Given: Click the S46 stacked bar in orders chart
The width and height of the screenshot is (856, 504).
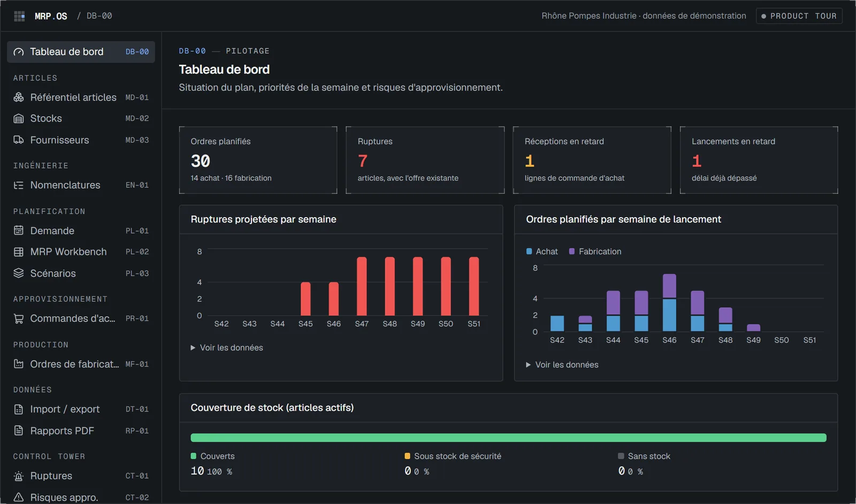Looking at the screenshot, I should click(669, 303).
